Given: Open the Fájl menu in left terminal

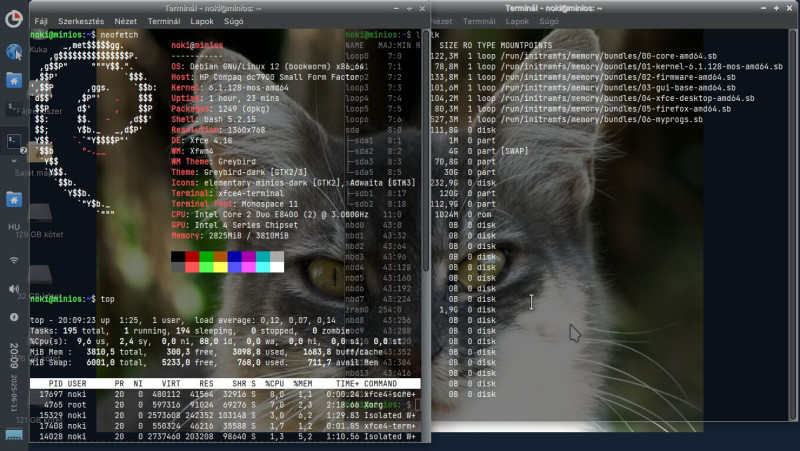Looking at the screenshot, I should click(x=41, y=21).
